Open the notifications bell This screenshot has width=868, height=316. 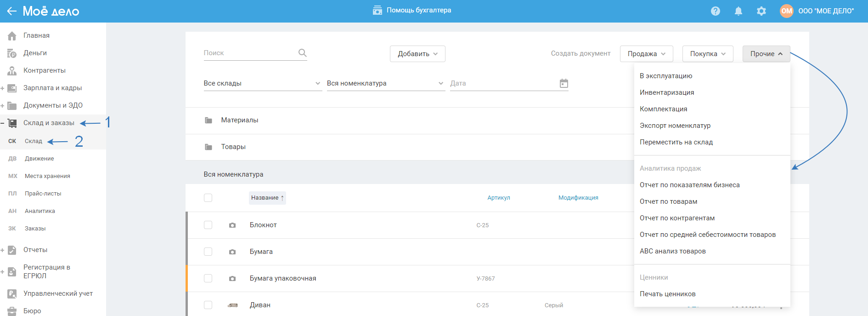point(738,11)
